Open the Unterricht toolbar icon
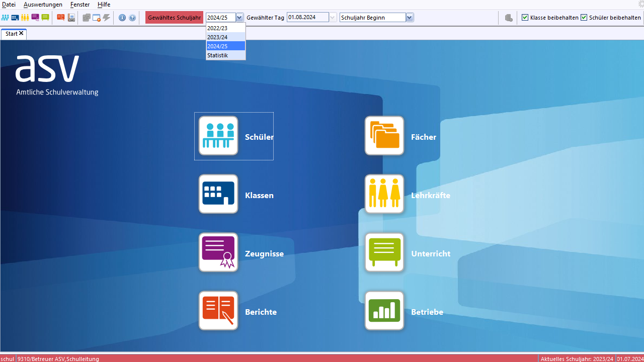This screenshot has width=644, height=362. pyautogui.click(x=45, y=18)
